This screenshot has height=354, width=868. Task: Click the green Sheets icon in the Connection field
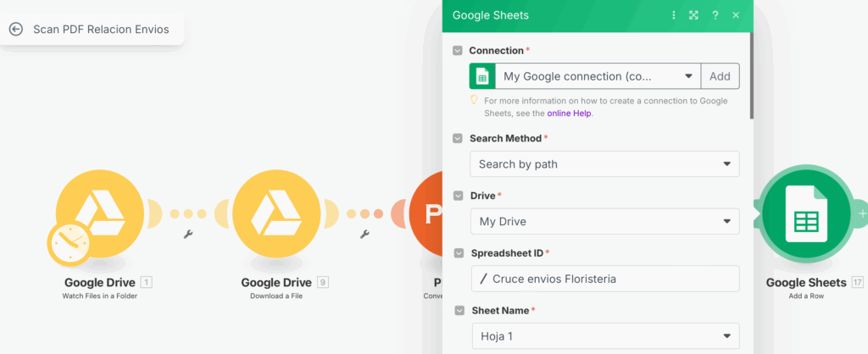point(482,76)
